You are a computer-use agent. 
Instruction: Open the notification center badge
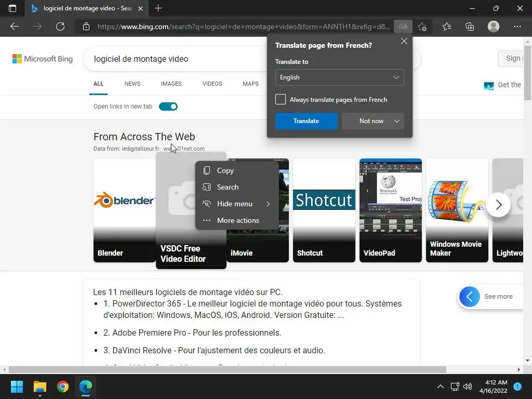pos(517,387)
